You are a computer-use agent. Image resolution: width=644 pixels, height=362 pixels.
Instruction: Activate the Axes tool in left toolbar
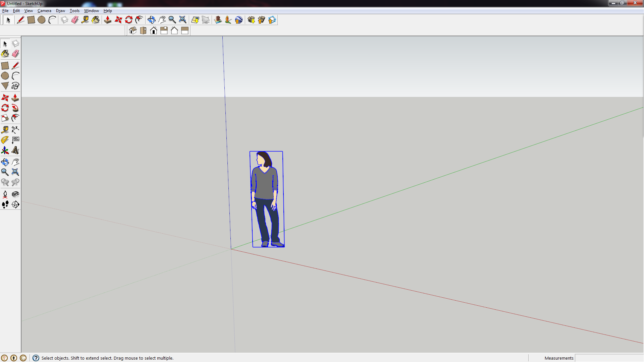[x=5, y=150]
